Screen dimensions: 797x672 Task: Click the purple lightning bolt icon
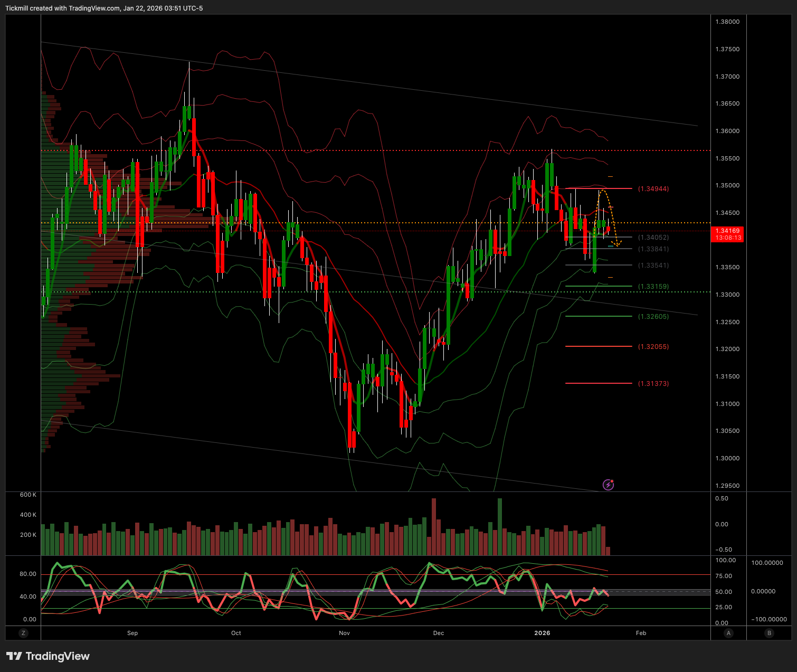(608, 485)
